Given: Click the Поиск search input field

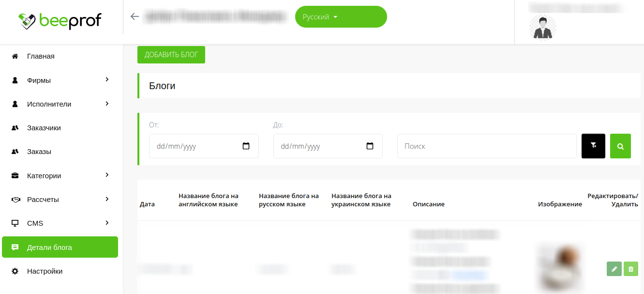Looking at the screenshot, I should click(486, 146).
